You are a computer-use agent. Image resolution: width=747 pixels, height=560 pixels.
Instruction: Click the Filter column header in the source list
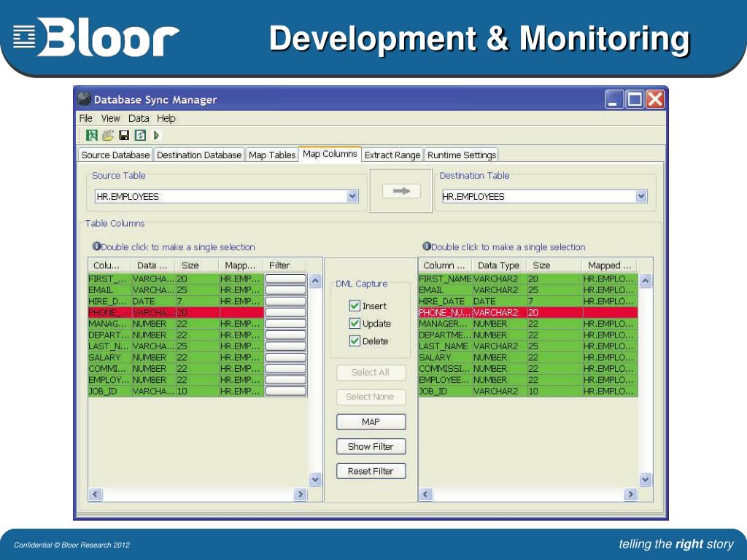[285, 265]
